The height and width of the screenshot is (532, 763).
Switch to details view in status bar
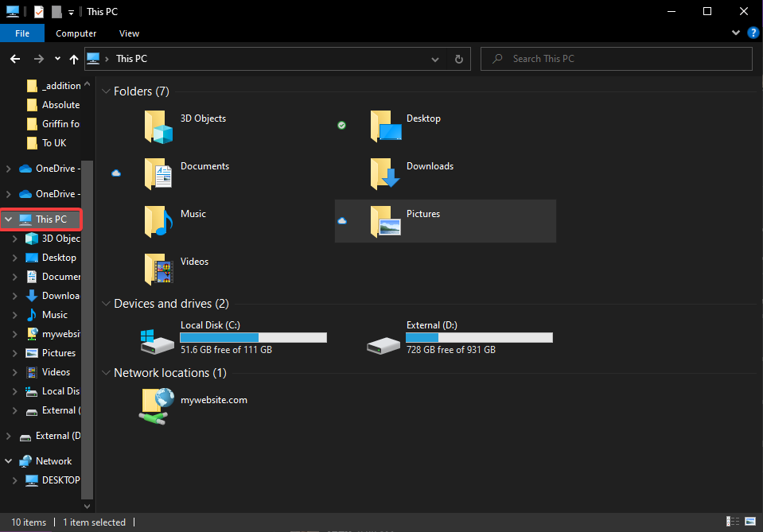tap(732, 522)
